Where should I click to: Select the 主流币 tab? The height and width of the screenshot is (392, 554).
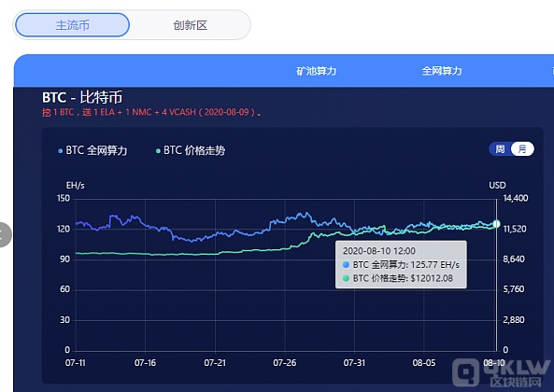click(x=73, y=25)
